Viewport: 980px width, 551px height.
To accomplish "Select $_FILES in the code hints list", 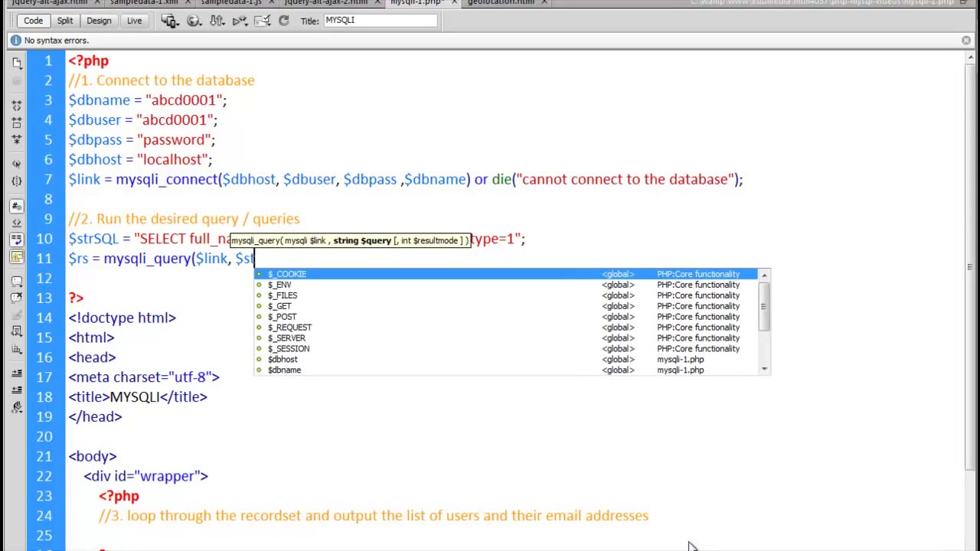I will click(505, 295).
